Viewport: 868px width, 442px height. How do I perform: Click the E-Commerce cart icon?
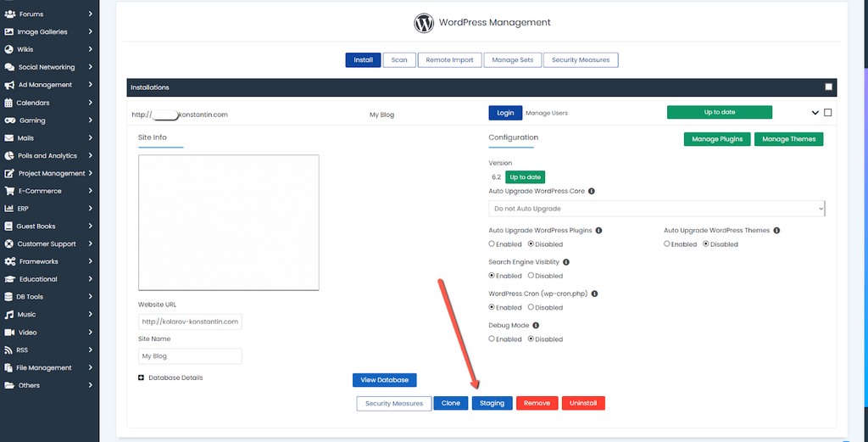pyautogui.click(x=9, y=191)
